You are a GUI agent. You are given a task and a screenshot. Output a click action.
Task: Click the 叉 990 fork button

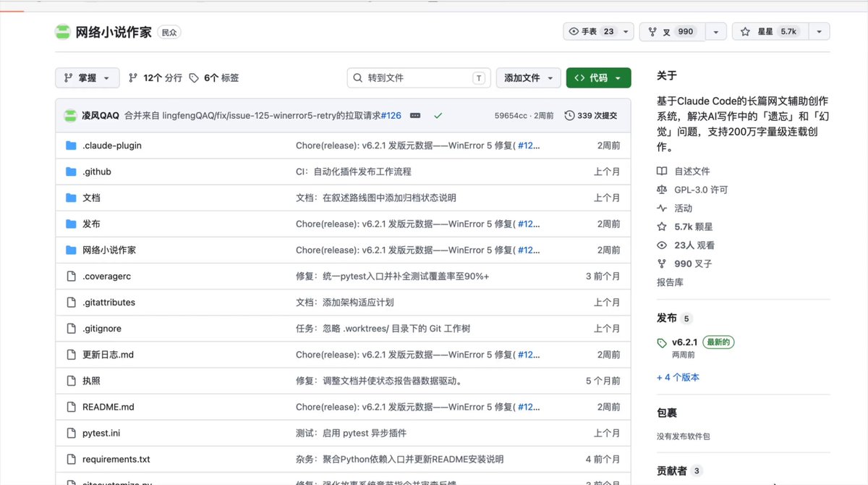click(672, 32)
